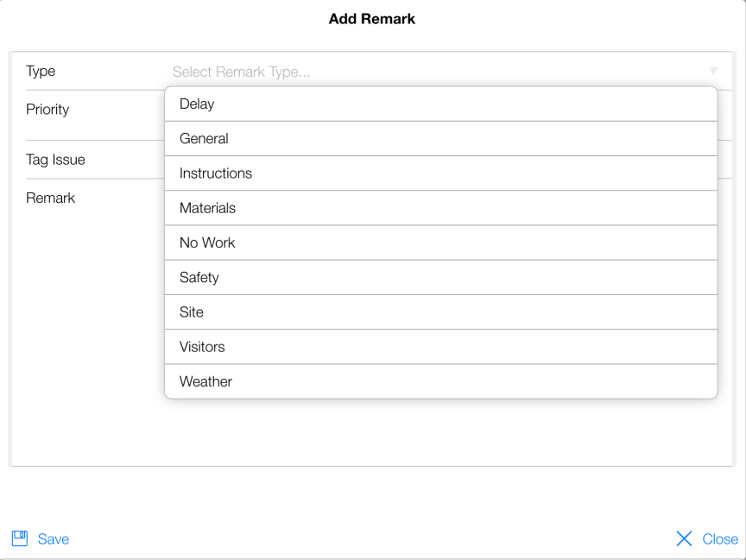Click the Tag Issue row label
The height and width of the screenshot is (560, 746).
[x=55, y=160]
